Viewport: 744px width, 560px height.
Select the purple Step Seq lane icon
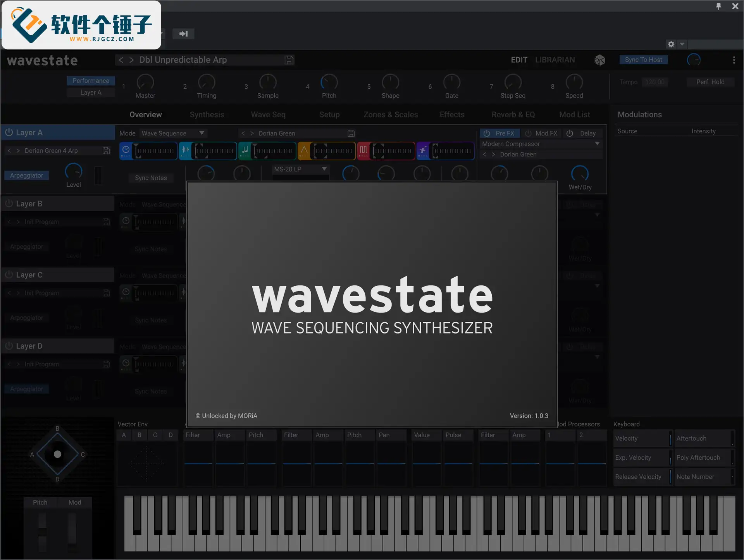click(x=423, y=150)
